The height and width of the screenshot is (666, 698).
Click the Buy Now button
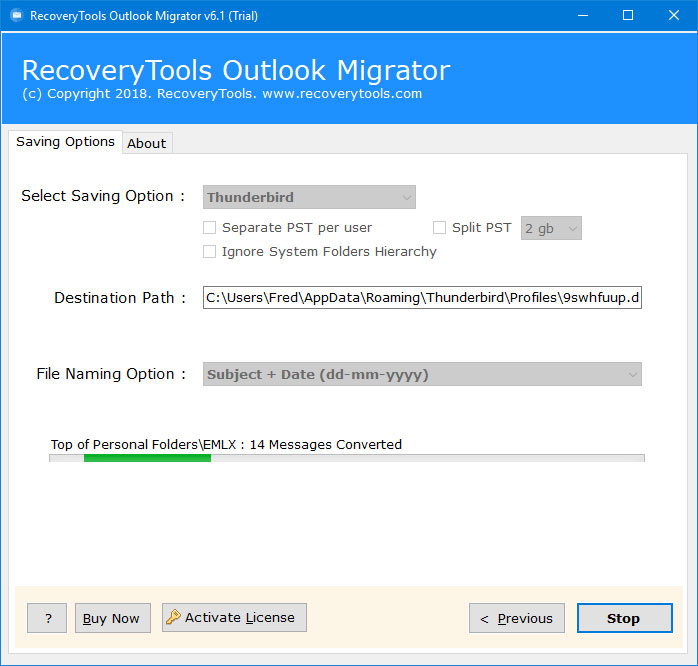[112, 618]
